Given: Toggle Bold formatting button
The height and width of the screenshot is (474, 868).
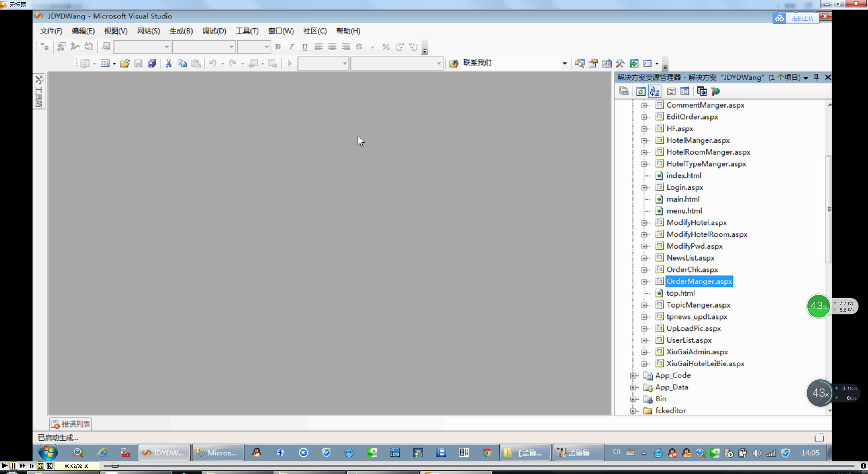Looking at the screenshot, I should click(x=278, y=47).
